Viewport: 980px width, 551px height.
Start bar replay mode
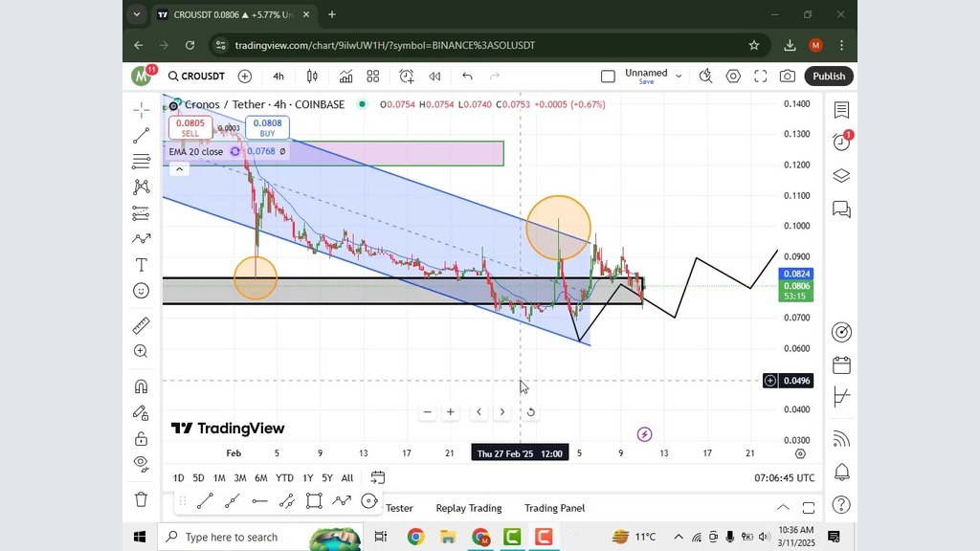tap(435, 77)
